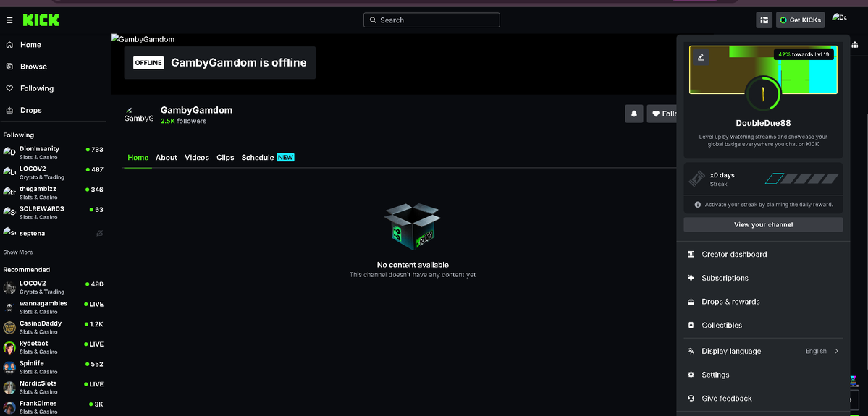Viewport: 868px width, 416px height.
Task: Open LOCOV2 channel under Following
Action: 53,173
